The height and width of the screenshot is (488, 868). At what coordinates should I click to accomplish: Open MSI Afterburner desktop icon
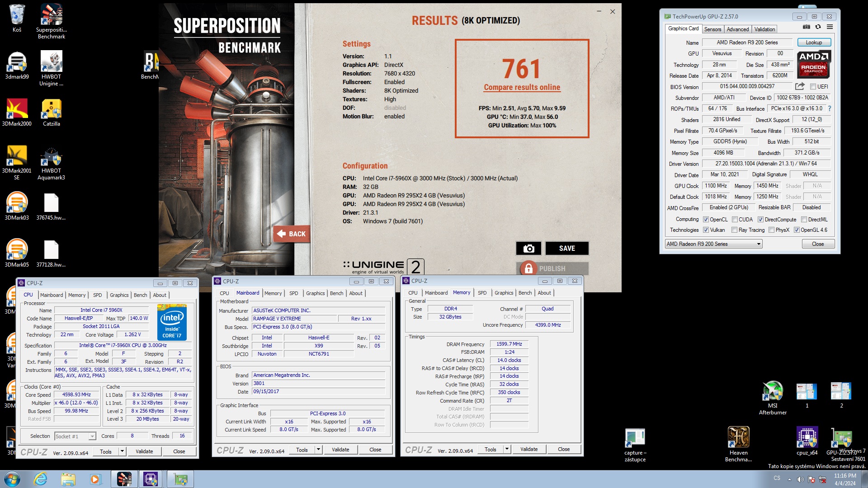pyautogui.click(x=773, y=398)
